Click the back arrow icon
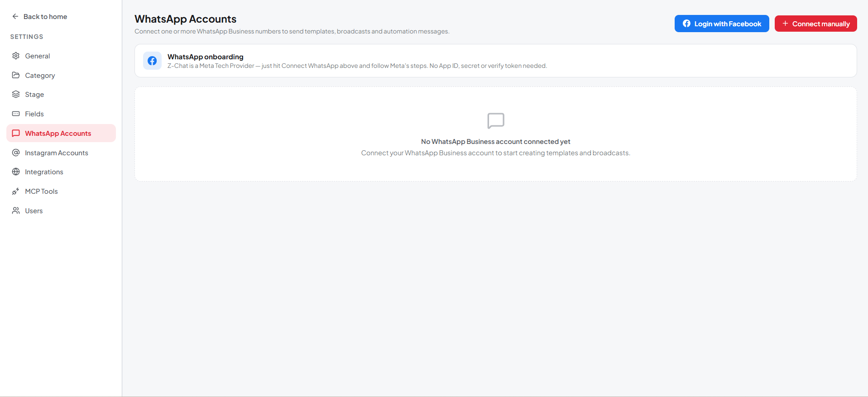 coord(15,16)
